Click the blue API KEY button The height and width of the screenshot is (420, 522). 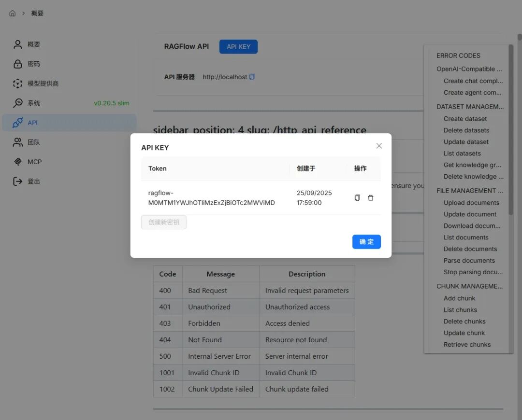(x=238, y=47)
